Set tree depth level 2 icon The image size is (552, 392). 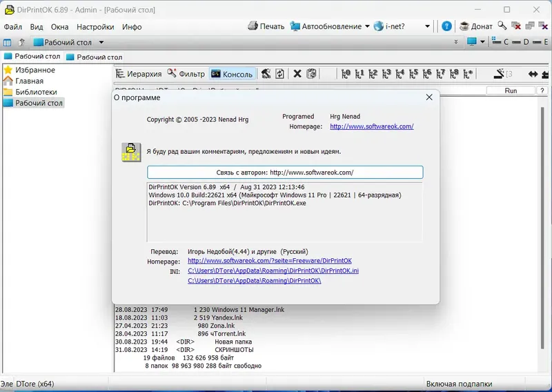coord(373,74)
